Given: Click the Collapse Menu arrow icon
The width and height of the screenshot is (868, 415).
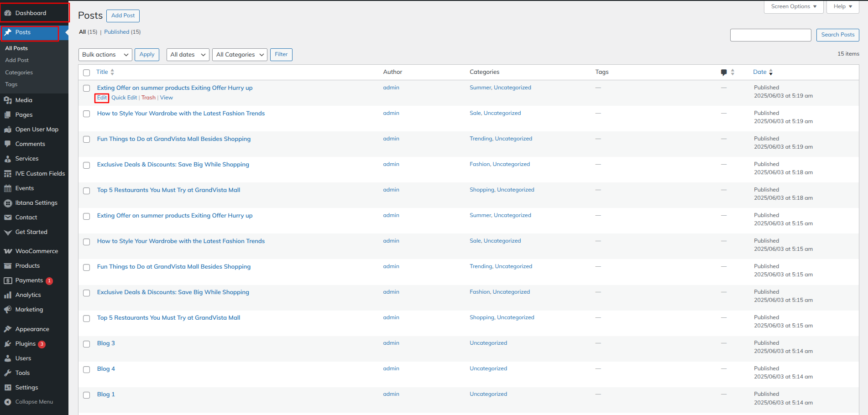Looking at the screenshot, I should tap(8, 402).
